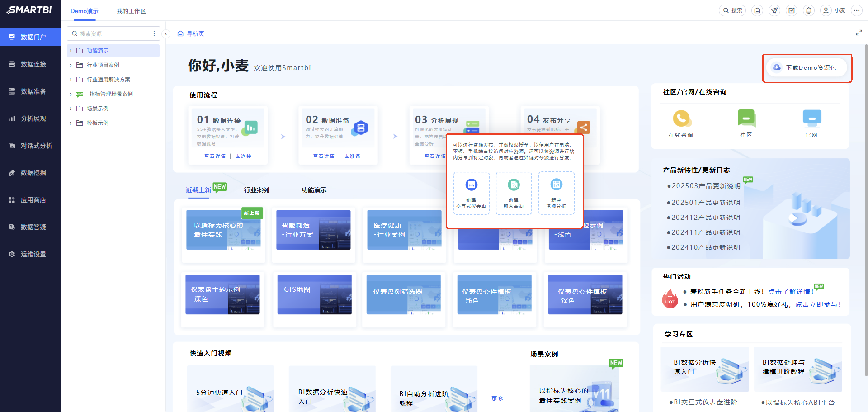Open the 医疗健康-行业案例 thumbnail

pyautogui.click(x=404, y=230)
